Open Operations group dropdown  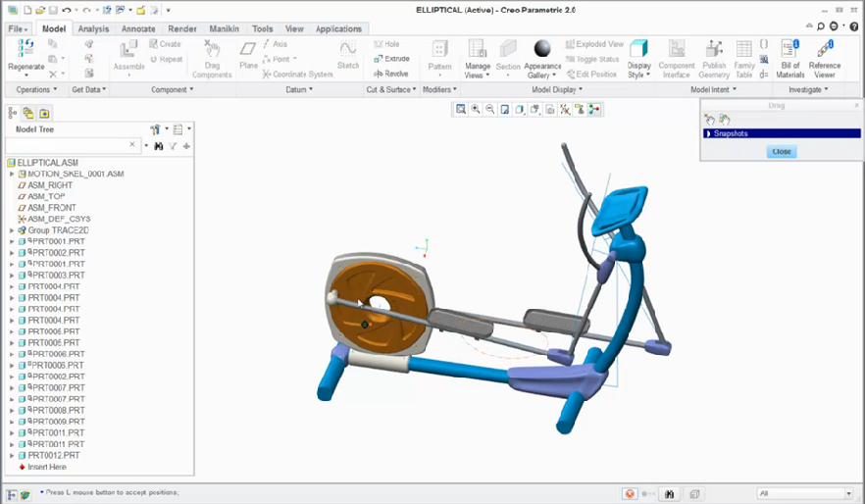click(36, 89)
